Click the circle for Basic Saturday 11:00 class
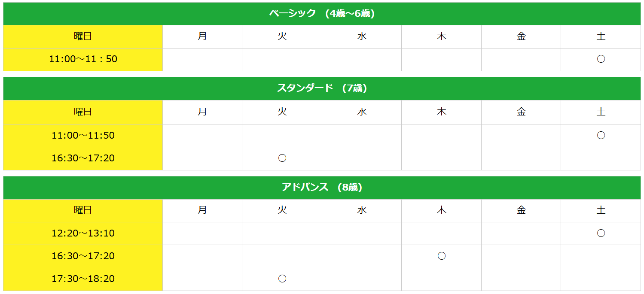This screenshot has height=294, width=644. point(601,59)
